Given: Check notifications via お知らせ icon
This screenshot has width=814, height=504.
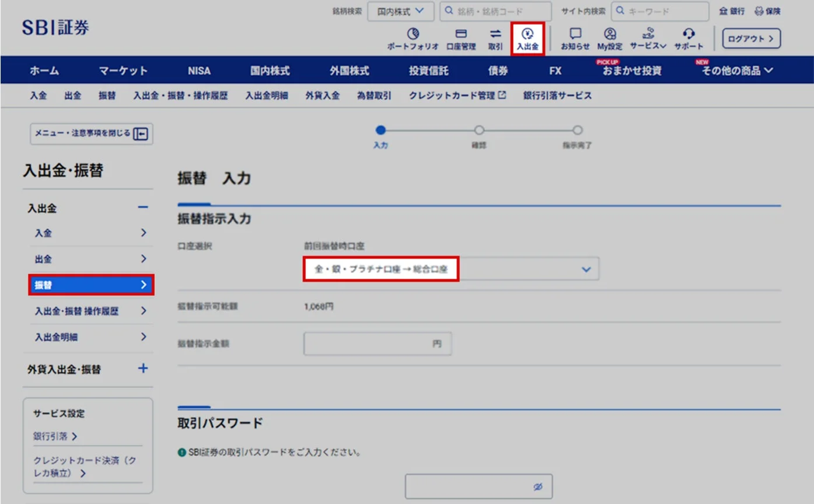Looking at the screenshot, I should (575, 38).
